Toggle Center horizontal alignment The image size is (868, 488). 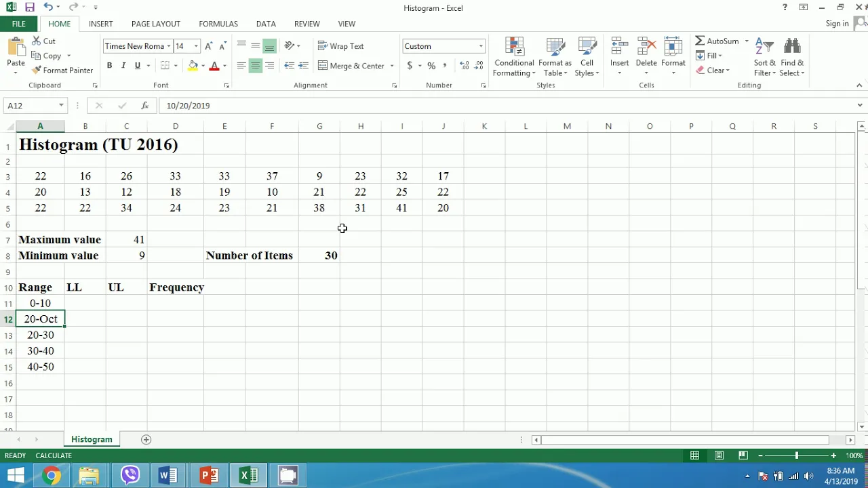click(256, 66)
